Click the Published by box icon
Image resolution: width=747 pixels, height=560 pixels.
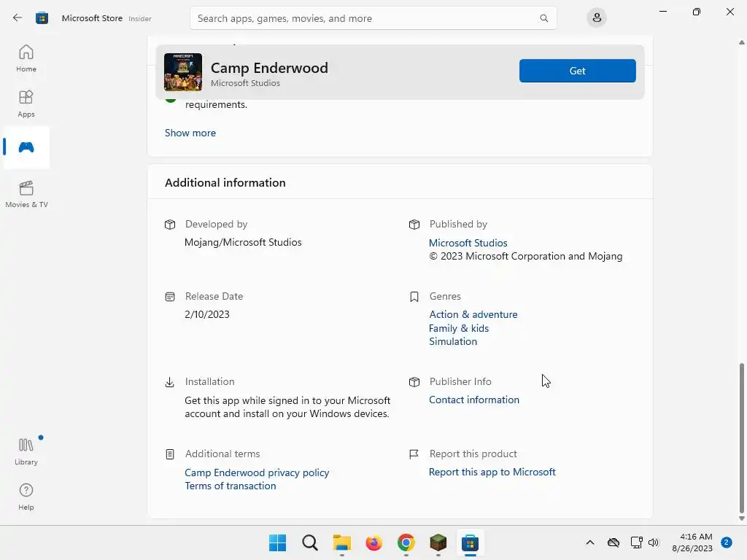[x=414, y=225]
